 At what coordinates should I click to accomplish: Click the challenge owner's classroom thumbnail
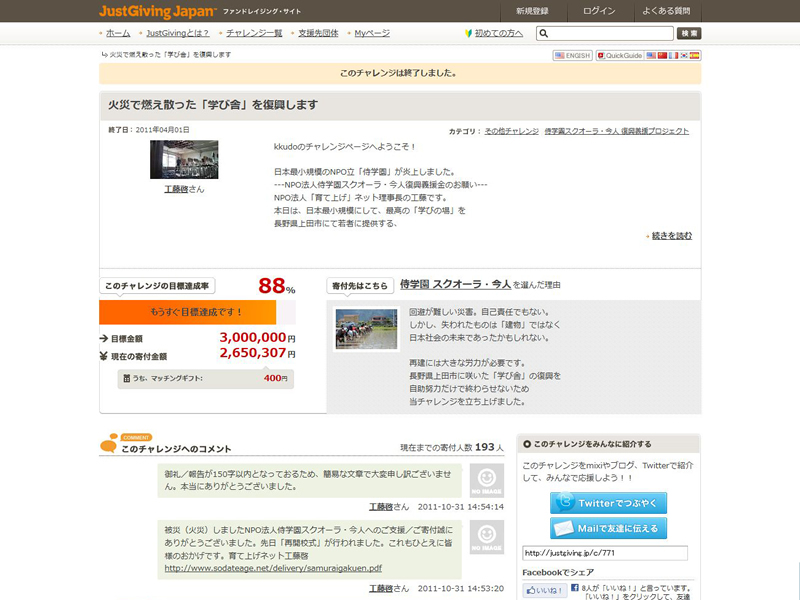point(184,160)
